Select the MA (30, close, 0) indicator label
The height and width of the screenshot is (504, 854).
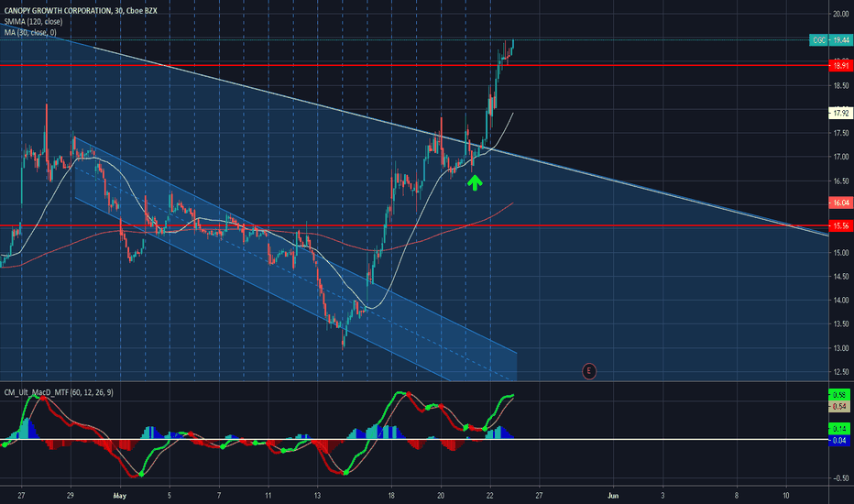click(30, 33)
